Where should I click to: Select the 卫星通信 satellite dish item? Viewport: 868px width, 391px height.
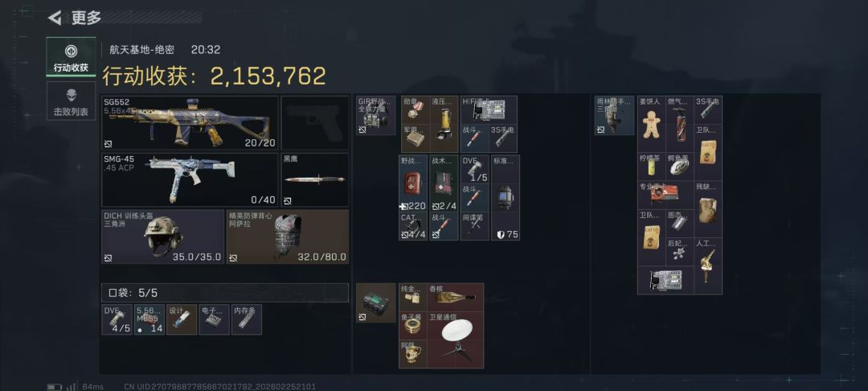(x=456, y=340)
